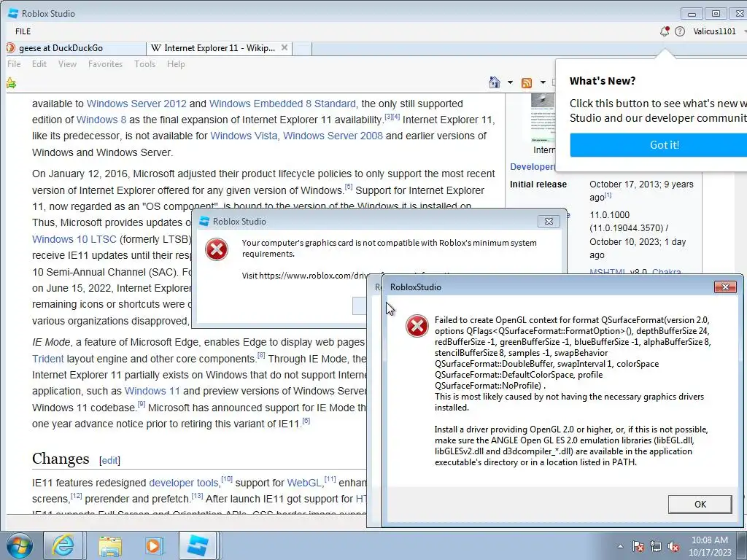747x560 pixels.
Task: Open the browser Favorites menu
Action: click(x=105, y=64)
